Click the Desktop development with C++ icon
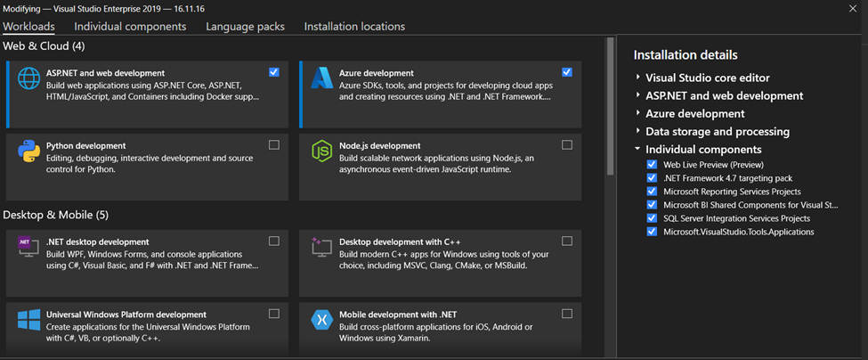This screenshot has height=360, width=868. 321,246
